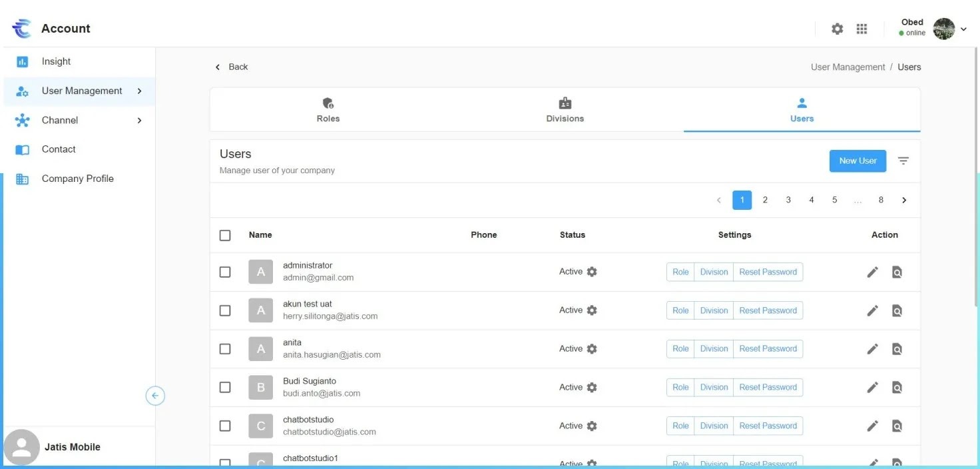Switch to the Divisions tab
The height and width of the screenshot is (469, 980).
[x=565, y=110]
